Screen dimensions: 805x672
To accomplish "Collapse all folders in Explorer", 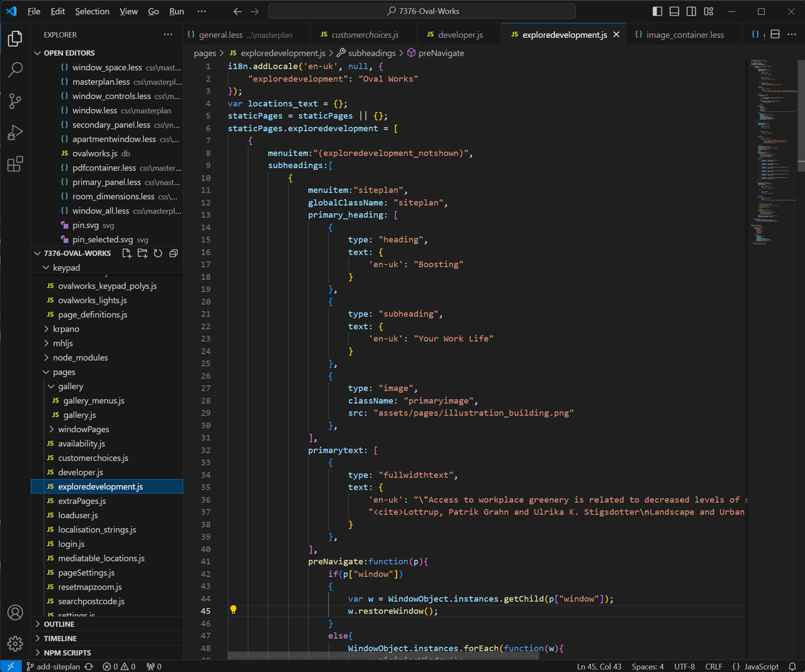I will (x=174, y=253).
